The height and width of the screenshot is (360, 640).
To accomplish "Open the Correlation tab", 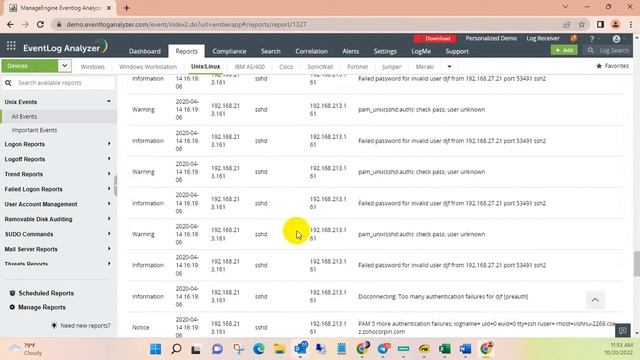I will click(311, 51).
